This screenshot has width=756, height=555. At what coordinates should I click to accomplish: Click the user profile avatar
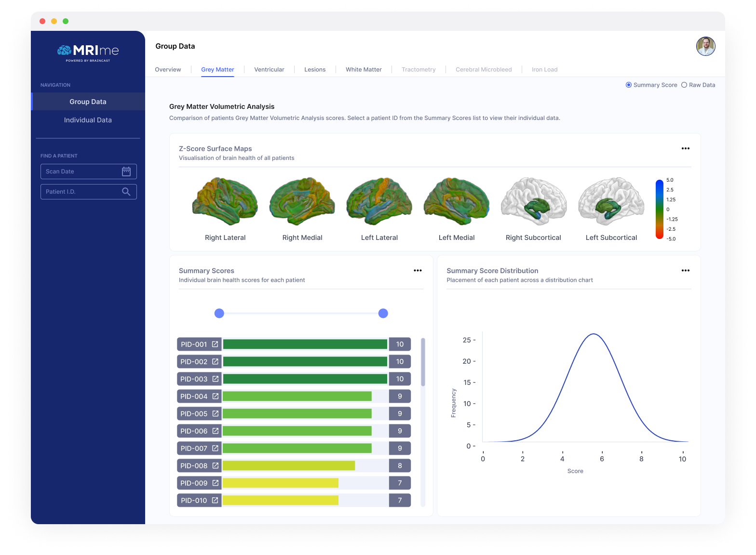point(705,46)
